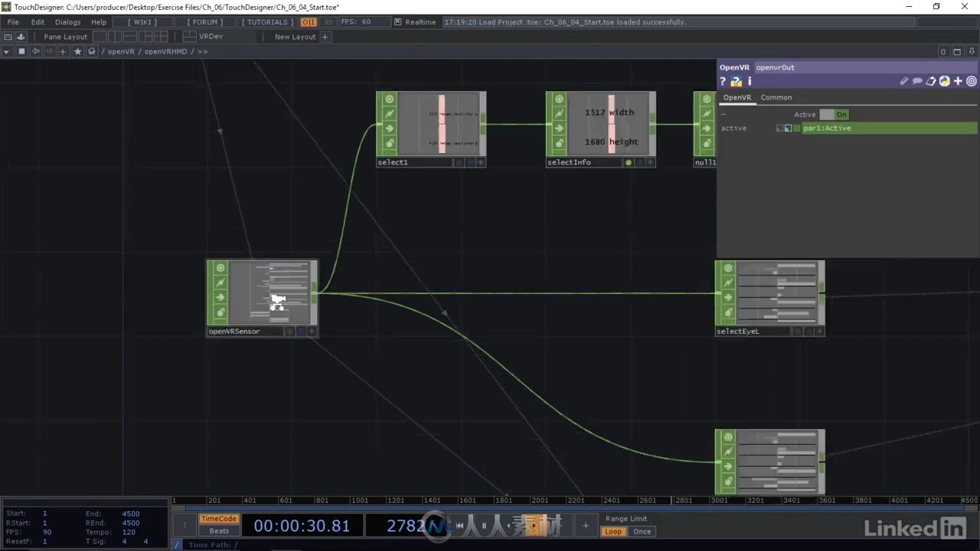Screen dimensions: 980x551
Task: Open the WIKI link button
Action: 142,22
